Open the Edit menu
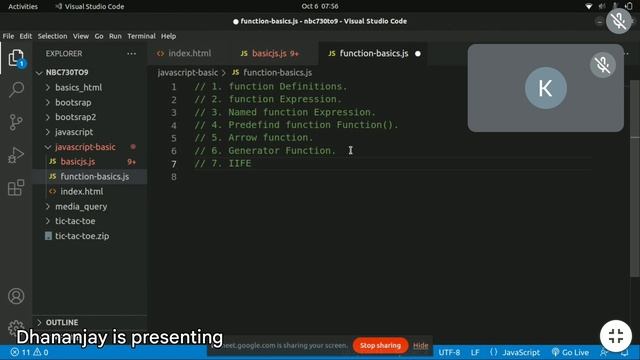Image resolution: width=640 pixels, height=360 pixels. [x=26, y=36]
